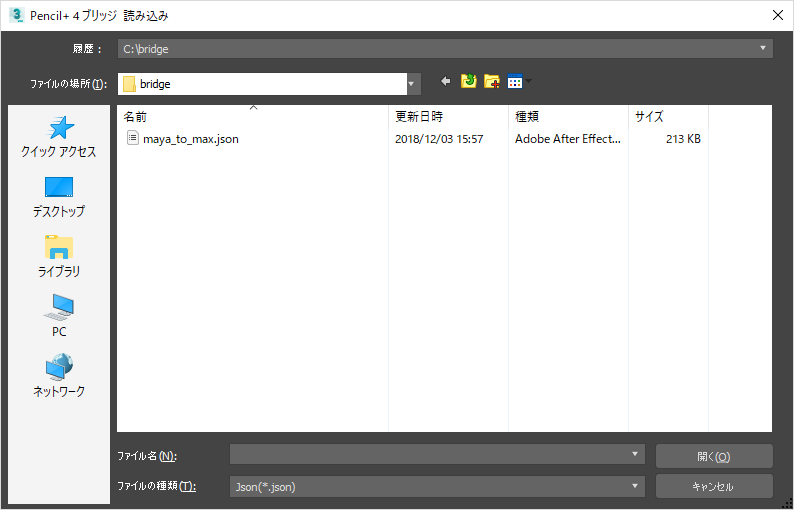Viewport: 794px width, 510px height.
Task: Click the Open button
Action: tap(713, 456)
